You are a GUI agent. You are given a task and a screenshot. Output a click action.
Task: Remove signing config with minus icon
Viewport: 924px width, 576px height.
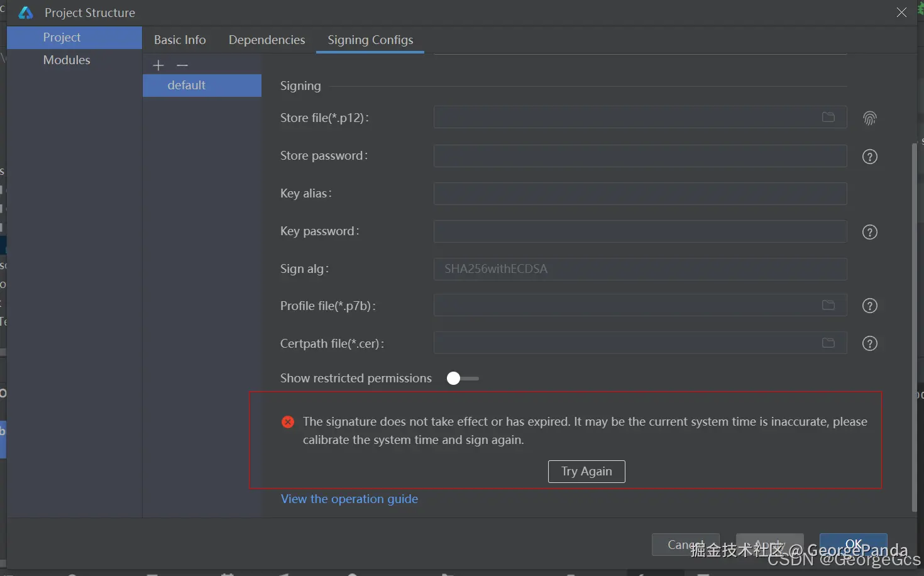pyautogui.click(x=182, y=65)
